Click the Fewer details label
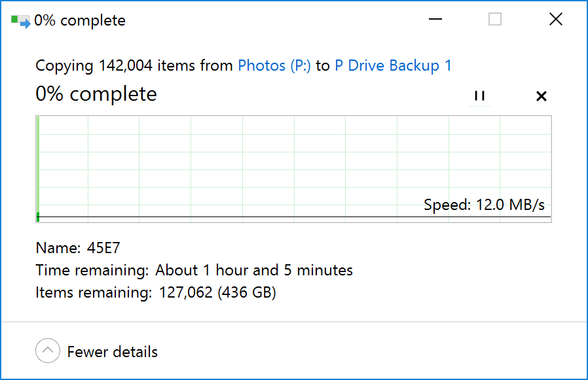 [113, 352]
